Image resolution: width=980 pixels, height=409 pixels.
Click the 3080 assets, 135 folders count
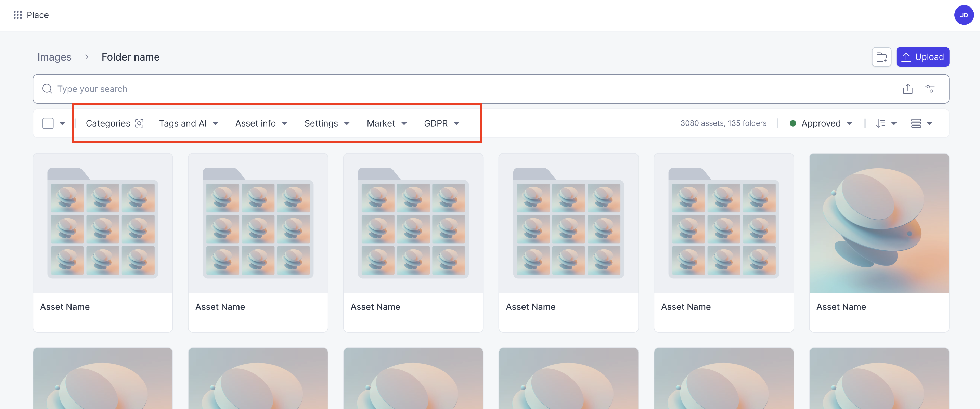(723, 123)
